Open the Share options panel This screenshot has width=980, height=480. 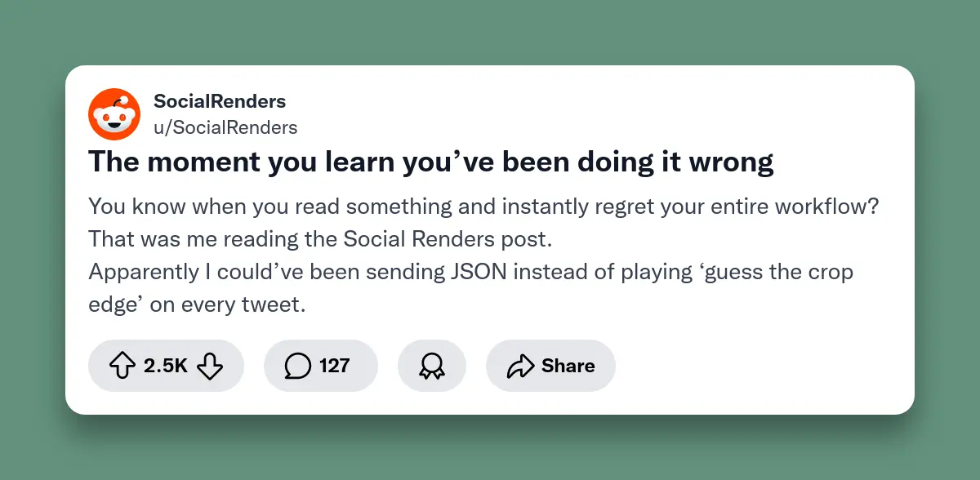coord(550,366)
